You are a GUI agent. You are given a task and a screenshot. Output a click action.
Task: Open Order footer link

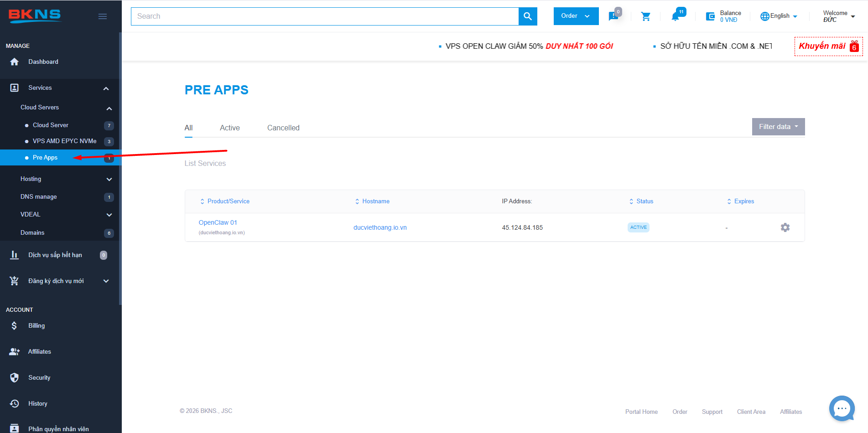pyautogui.click(x=680, y=412)
